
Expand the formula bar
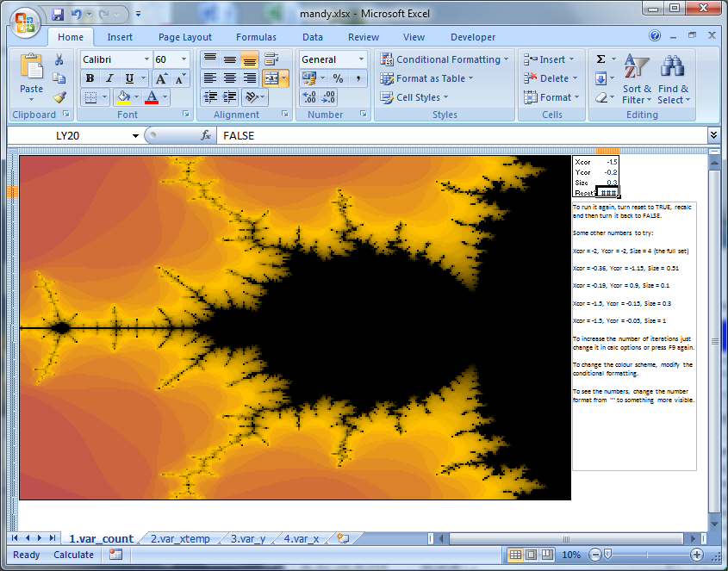coord(713,135)
